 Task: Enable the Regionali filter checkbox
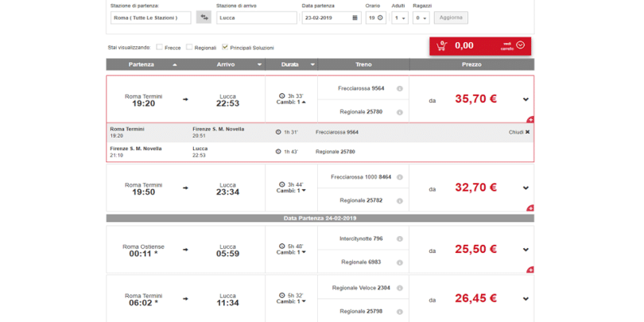[x=189, y=47]
